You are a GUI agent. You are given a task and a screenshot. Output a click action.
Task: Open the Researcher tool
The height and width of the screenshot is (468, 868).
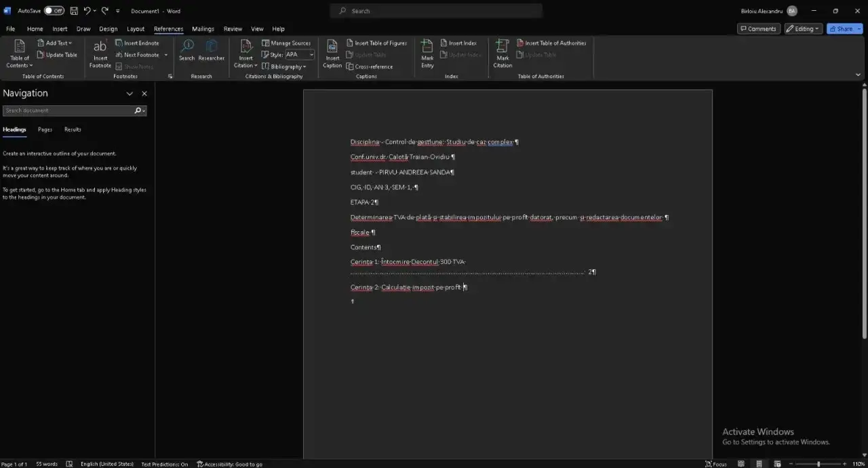point(211,50)
